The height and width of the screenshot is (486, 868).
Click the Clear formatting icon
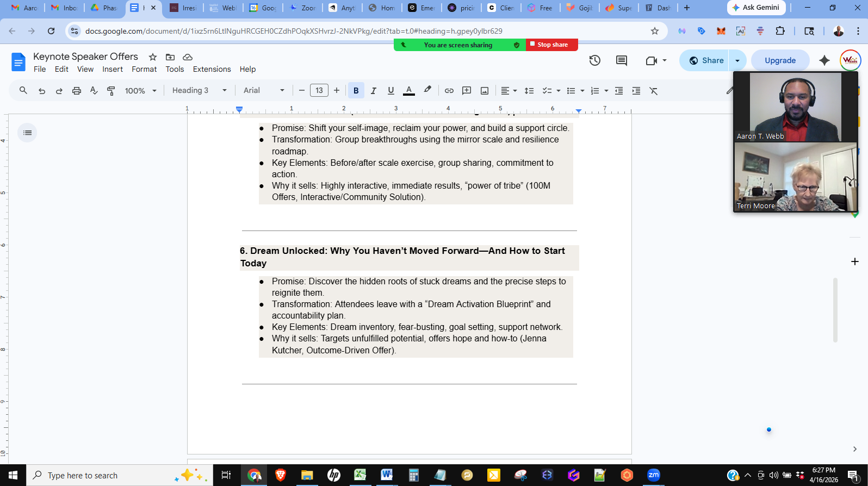click(653, 91)
